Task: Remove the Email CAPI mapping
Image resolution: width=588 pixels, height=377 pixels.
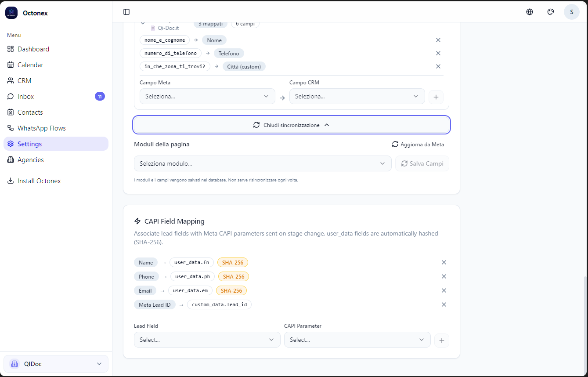Action: [444, 290]
